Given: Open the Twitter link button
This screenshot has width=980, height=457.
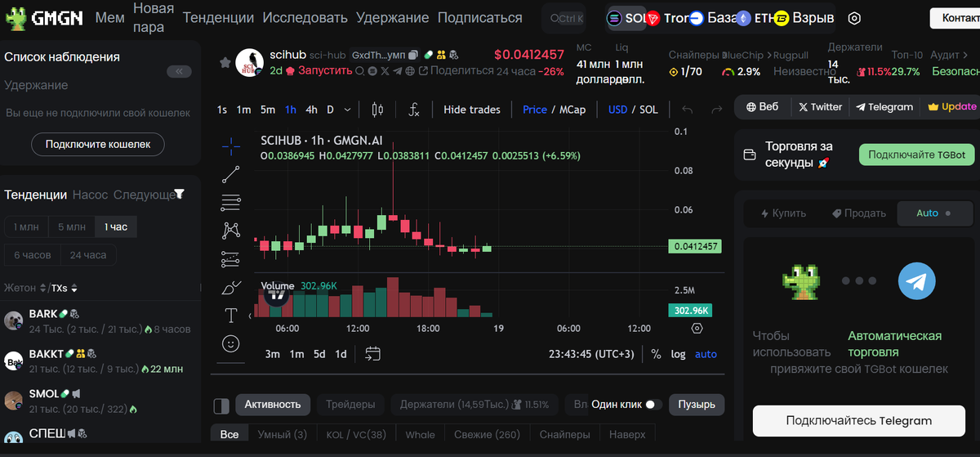Looking at the screenshot, I should 820,106.
